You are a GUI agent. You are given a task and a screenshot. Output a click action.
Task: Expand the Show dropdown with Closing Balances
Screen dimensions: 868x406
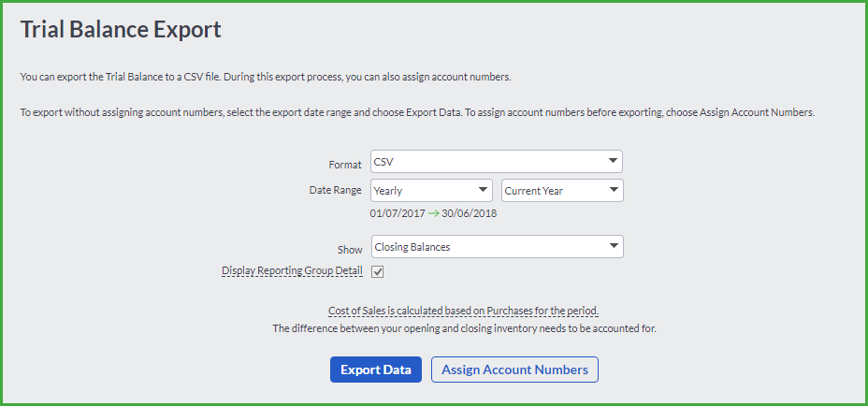coord(497,247)
